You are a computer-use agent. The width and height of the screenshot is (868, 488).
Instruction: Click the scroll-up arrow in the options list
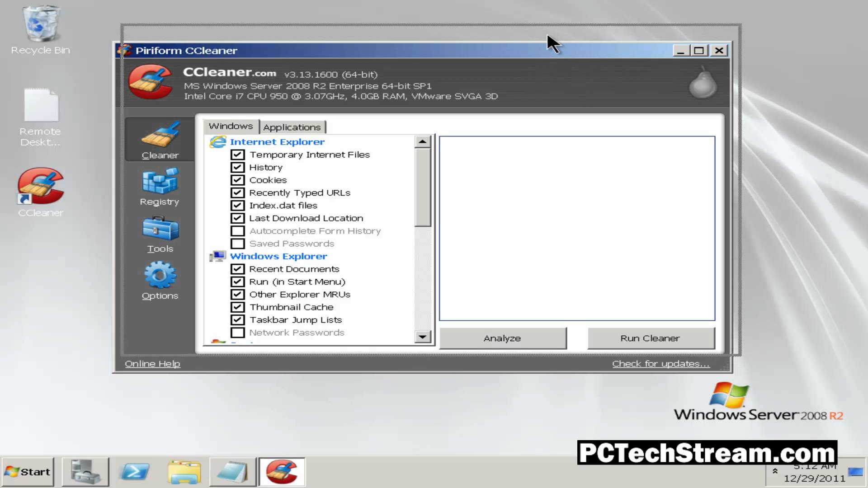point(422,141)
